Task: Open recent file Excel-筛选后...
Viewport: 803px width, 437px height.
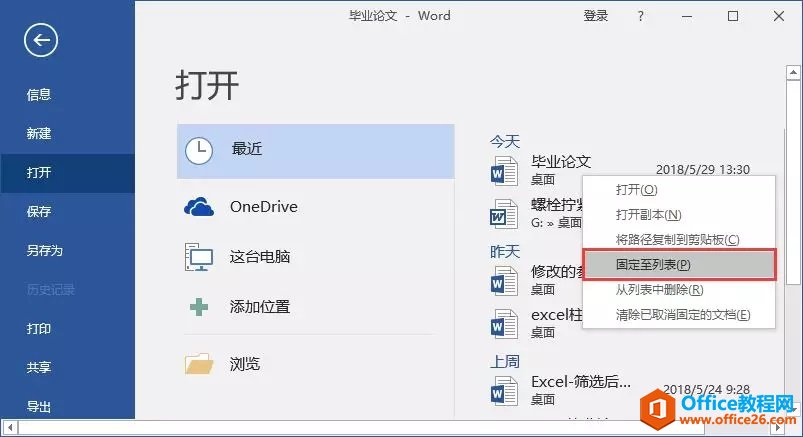Action: pos(581,382)
